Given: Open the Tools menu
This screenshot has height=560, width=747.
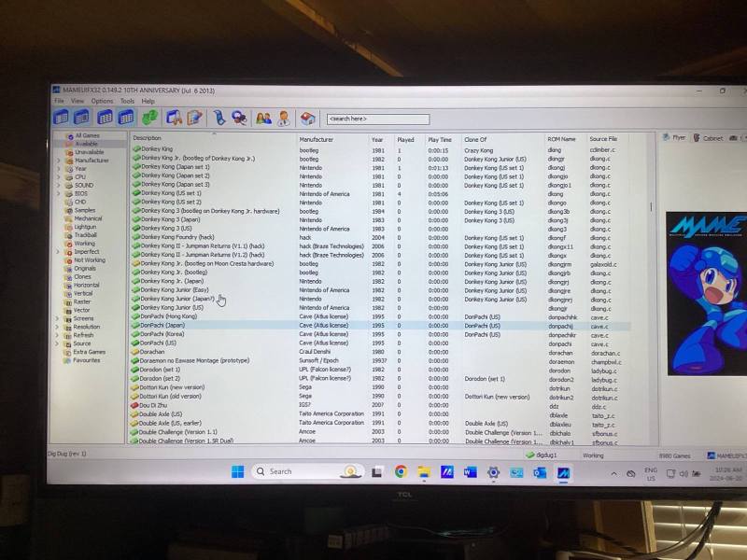Looking at the screenshot, I should click(x=127, y=101).
